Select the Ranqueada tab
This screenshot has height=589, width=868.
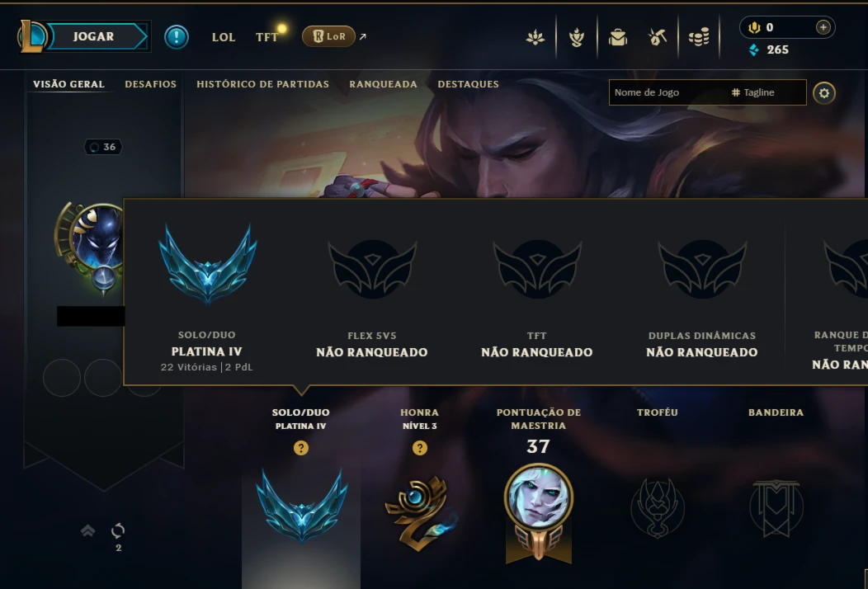point(383,84)
